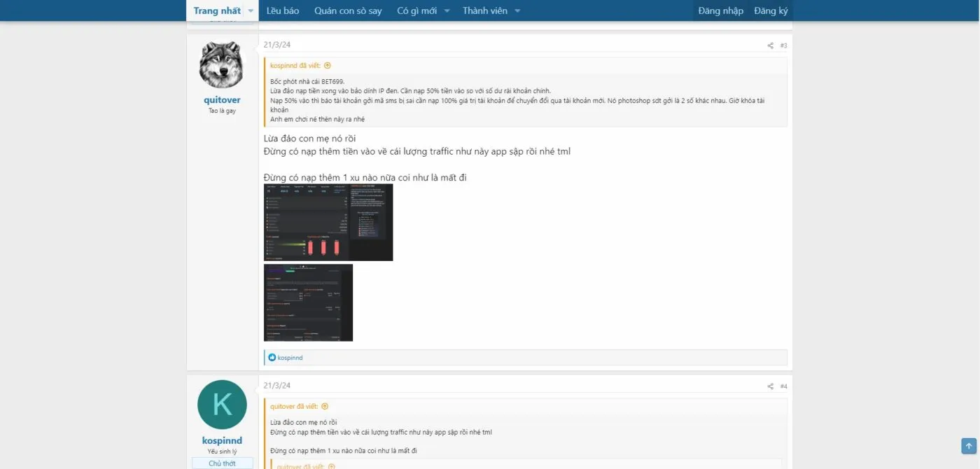
Task: Open Có gì mới menu item
Action: [416, 10]
